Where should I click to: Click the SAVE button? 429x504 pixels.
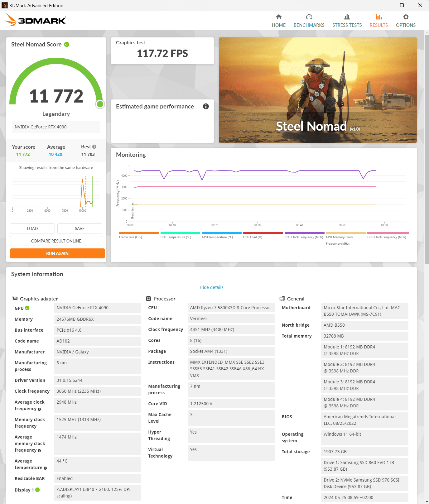pos(80,228)
